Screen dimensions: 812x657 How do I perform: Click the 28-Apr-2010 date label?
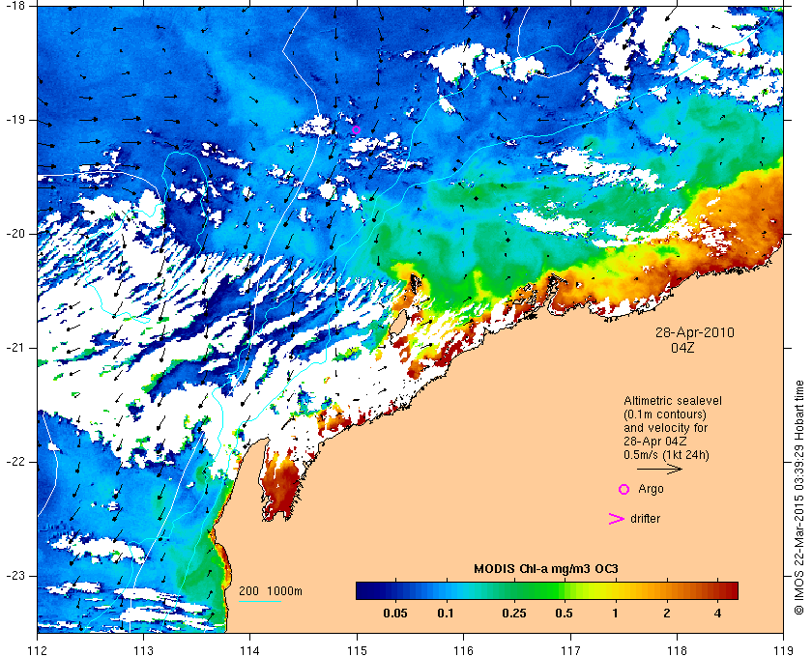695,332
